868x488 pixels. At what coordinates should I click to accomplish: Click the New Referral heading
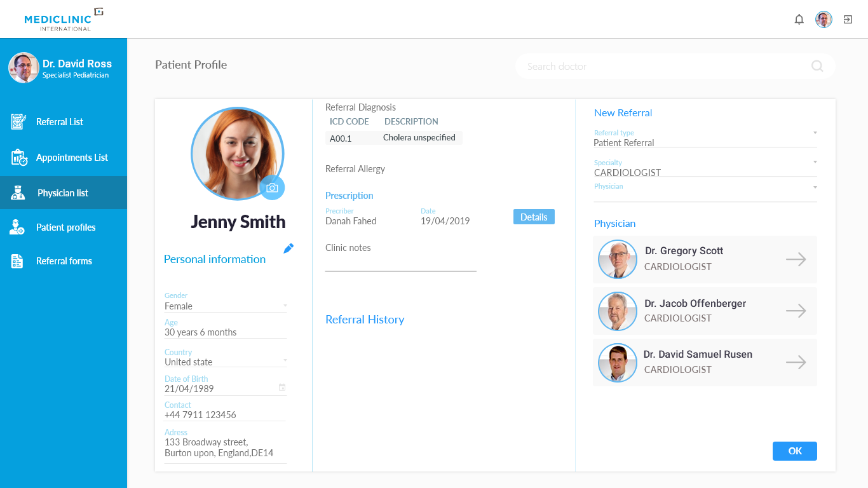tap(623, 113)
